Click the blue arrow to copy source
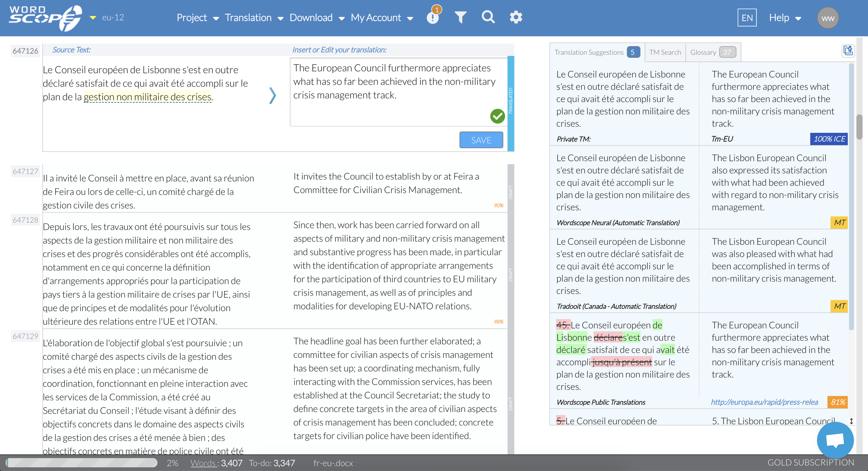The width and height of the screenshot is (868, 471). [x=273, y=96]
